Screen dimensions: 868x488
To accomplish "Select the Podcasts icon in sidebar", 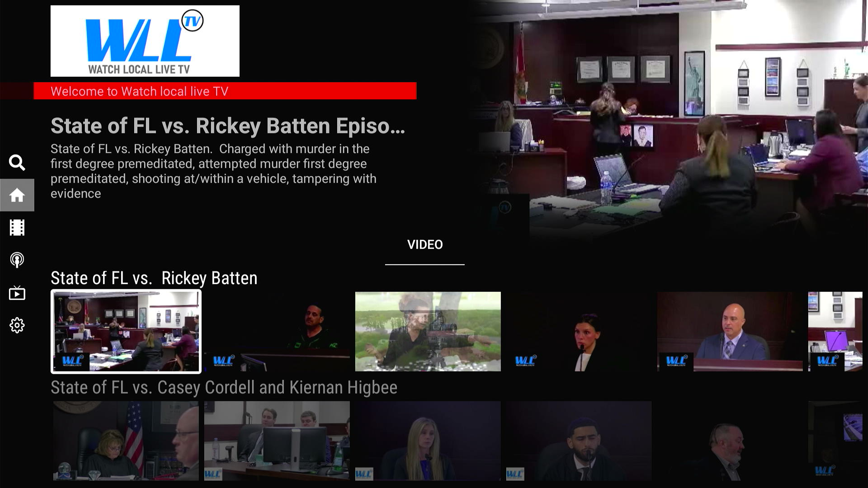I will (x=17, y=260).
